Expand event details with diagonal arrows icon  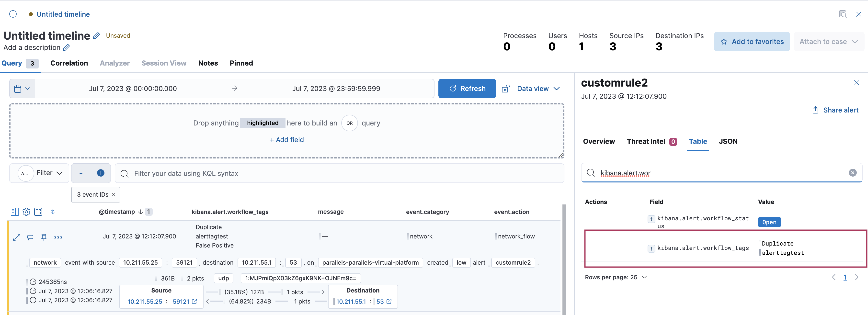16,237
